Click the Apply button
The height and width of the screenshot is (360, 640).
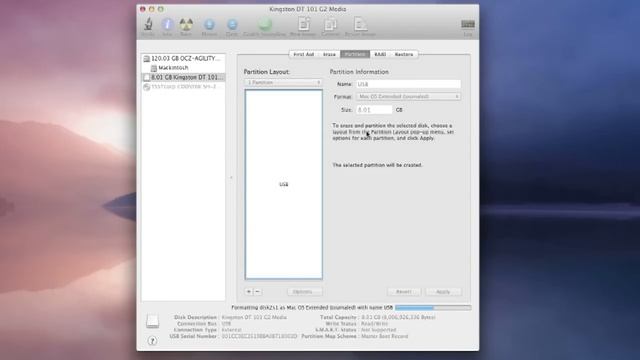tap(443, 292)
